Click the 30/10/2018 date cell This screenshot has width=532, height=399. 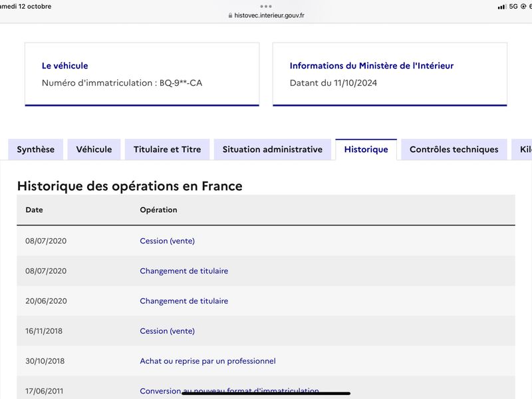pos(45,361)
